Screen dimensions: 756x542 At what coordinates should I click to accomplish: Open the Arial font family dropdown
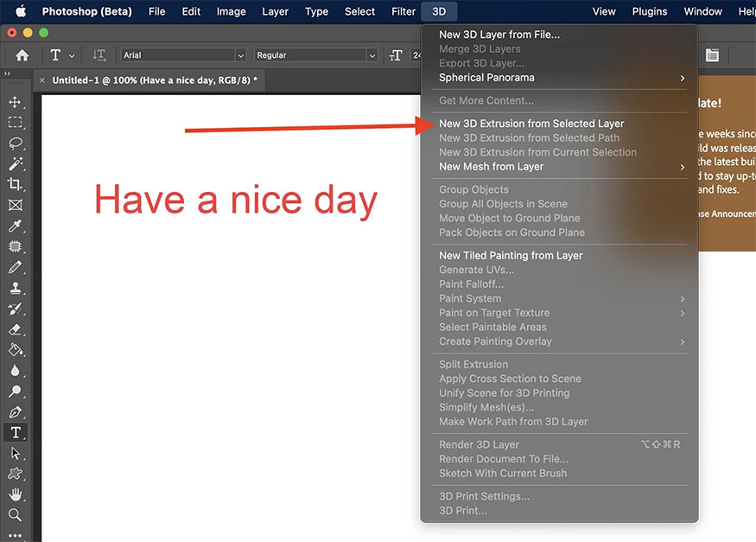click(183, 55)
